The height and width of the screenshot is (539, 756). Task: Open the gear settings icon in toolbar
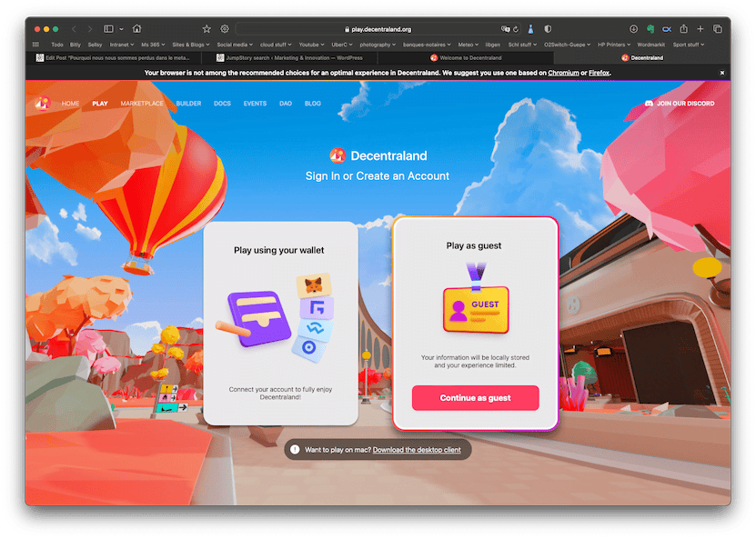click(x=225, y=29)
